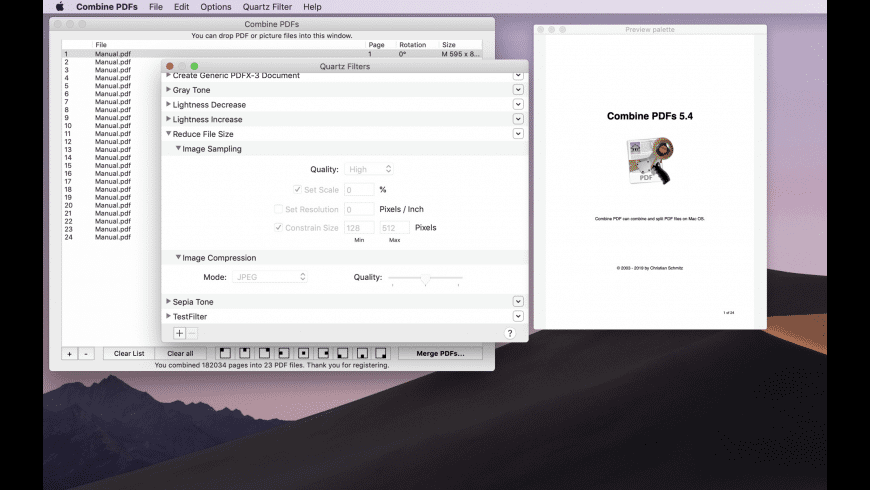Open TestFilter row action dropdown
This screenshot has width=870, height=490.
coord(518,316)
